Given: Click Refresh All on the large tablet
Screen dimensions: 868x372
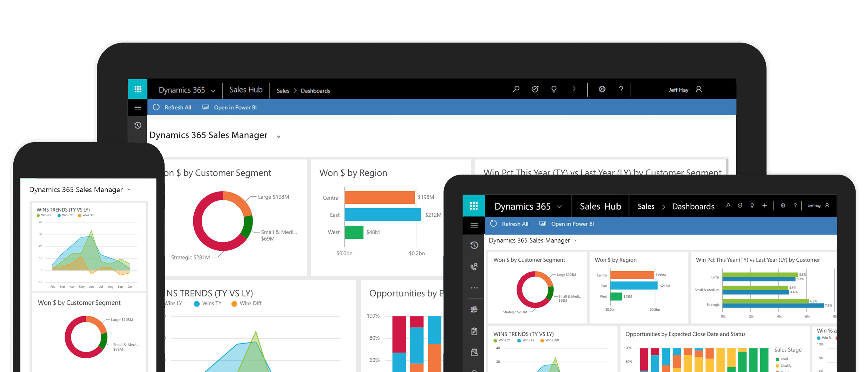Looking at the screenshot, I should 172,107.
